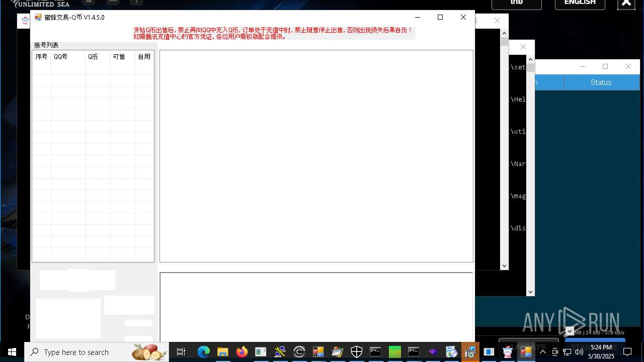Click in the lower log text box
The height and width of the screenshot is (362, 644).
pyautogui.click(x=316, y=307)
